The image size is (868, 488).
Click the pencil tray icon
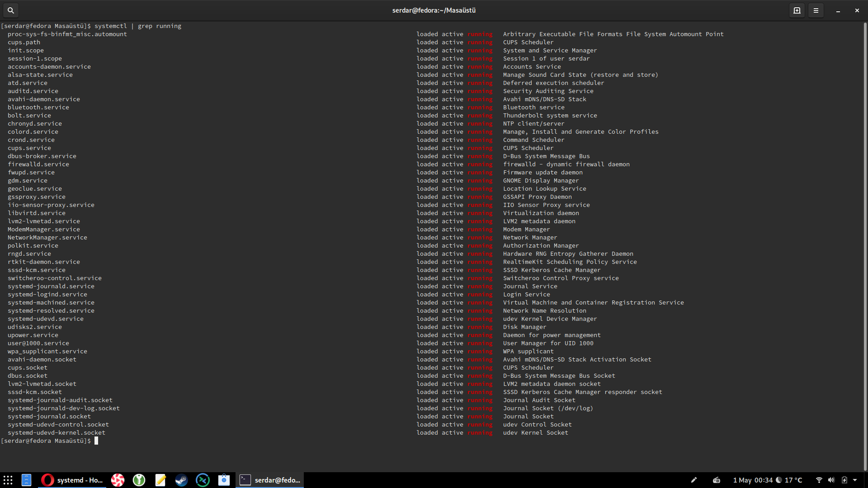694,480
